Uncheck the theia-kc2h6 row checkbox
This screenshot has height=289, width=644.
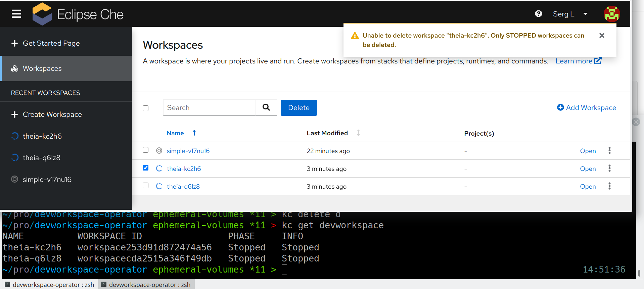(x=145, y=168)
